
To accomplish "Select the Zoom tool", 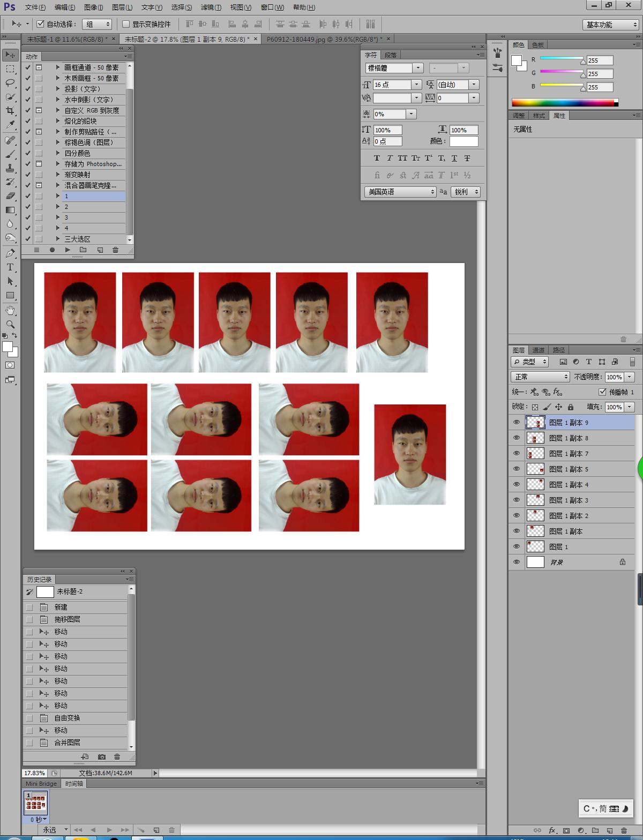I will [x=10, y=325].
